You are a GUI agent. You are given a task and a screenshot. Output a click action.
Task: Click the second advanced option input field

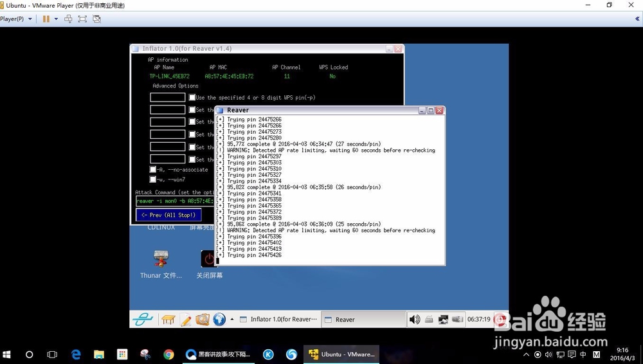point(168,109)
